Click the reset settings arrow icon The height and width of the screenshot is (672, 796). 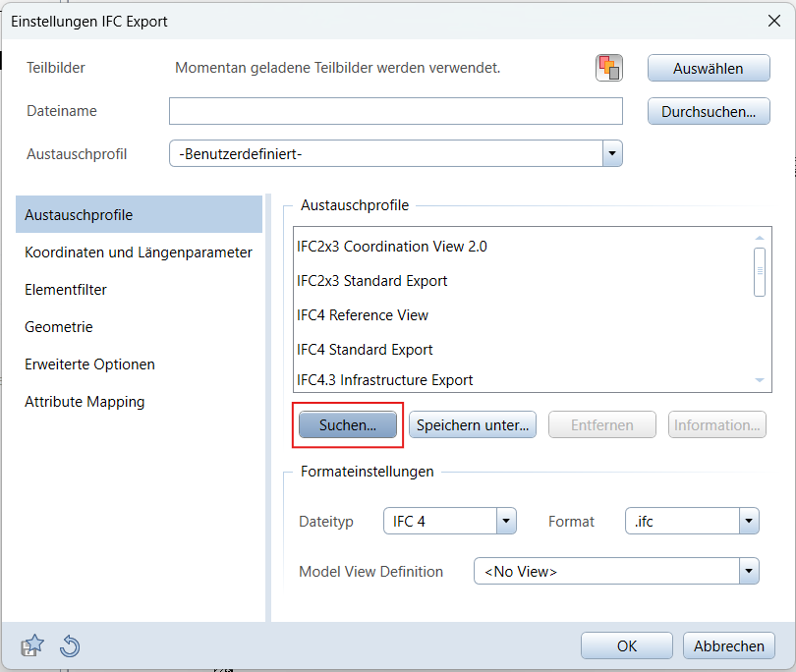click(x=70, y=645)
